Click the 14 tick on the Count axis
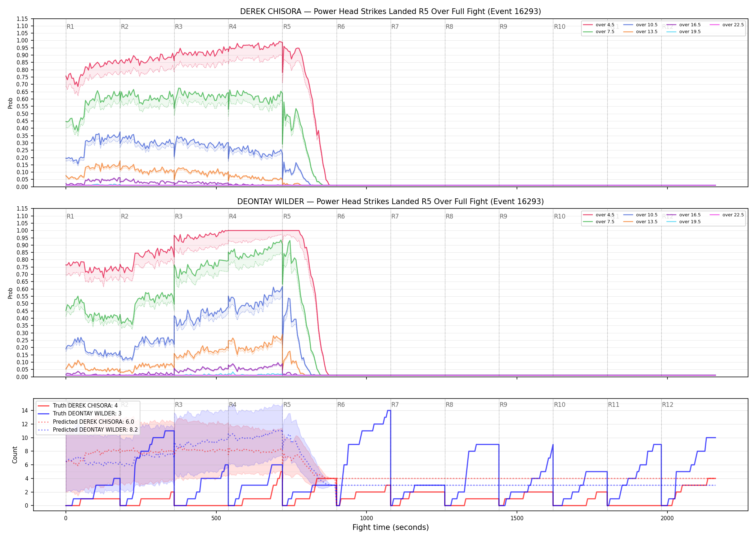 coord(25,410)
